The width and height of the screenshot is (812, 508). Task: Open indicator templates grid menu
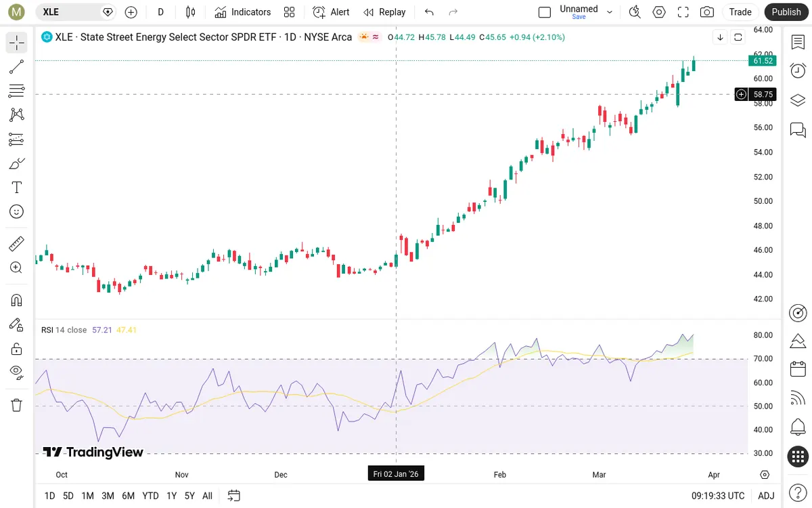[290, 12]
